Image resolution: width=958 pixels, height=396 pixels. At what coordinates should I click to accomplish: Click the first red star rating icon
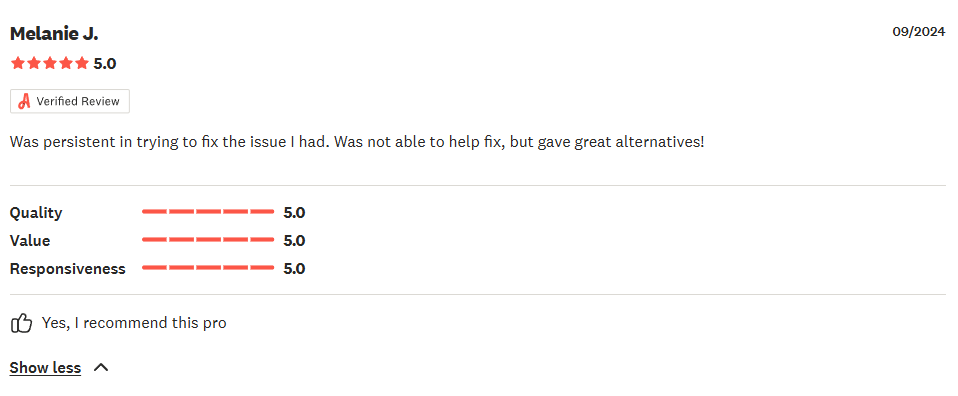click(17, 63)
